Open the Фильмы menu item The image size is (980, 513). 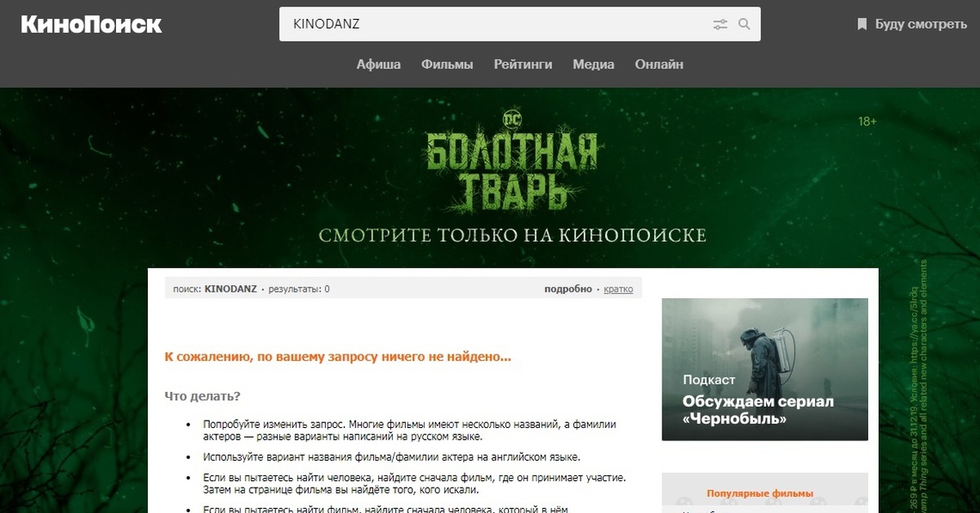click(447, 65)
